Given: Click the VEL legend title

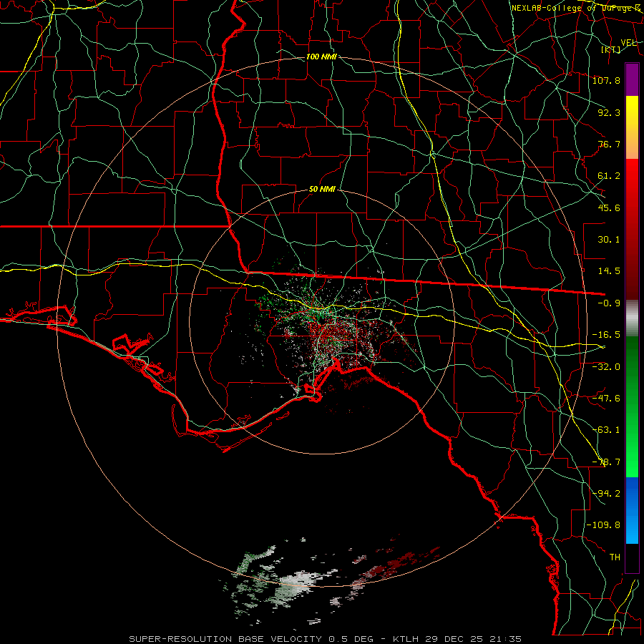Looking at the screenshot, I should 629,43.
